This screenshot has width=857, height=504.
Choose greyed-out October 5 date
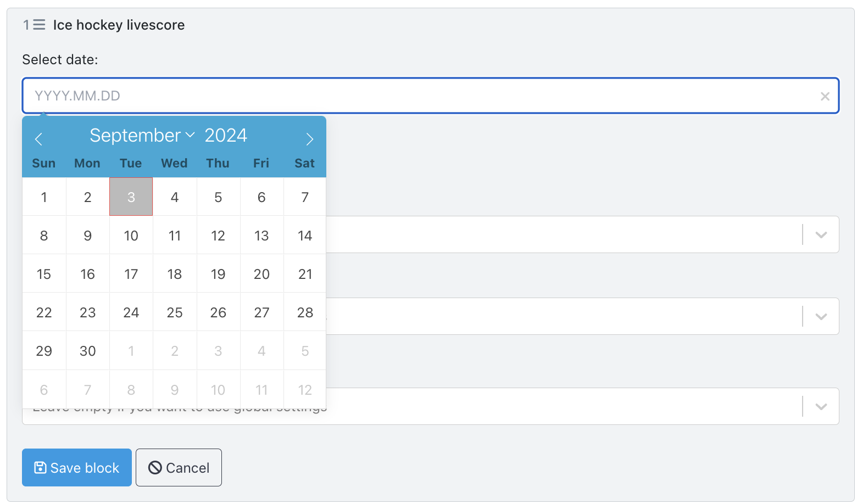coord(305,351)
